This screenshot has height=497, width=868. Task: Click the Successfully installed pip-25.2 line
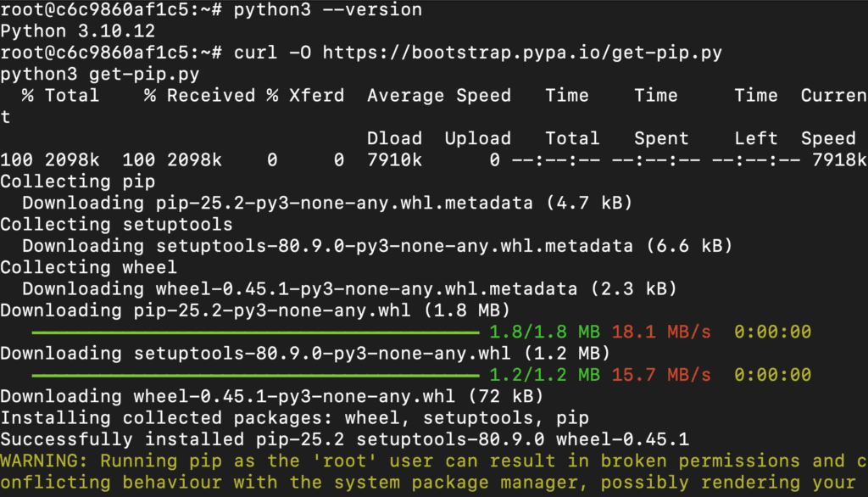(x=344, y=439)
